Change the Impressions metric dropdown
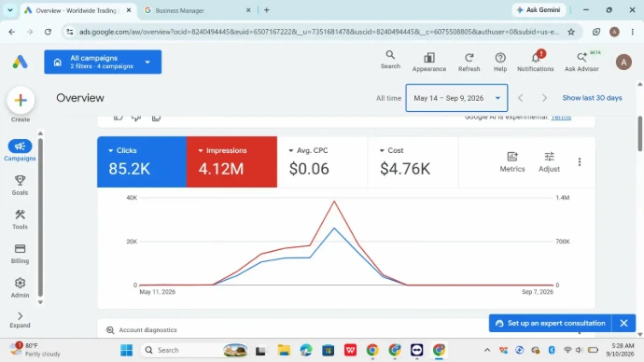Screen dimensions: 644x362 (x=223, y=150)
